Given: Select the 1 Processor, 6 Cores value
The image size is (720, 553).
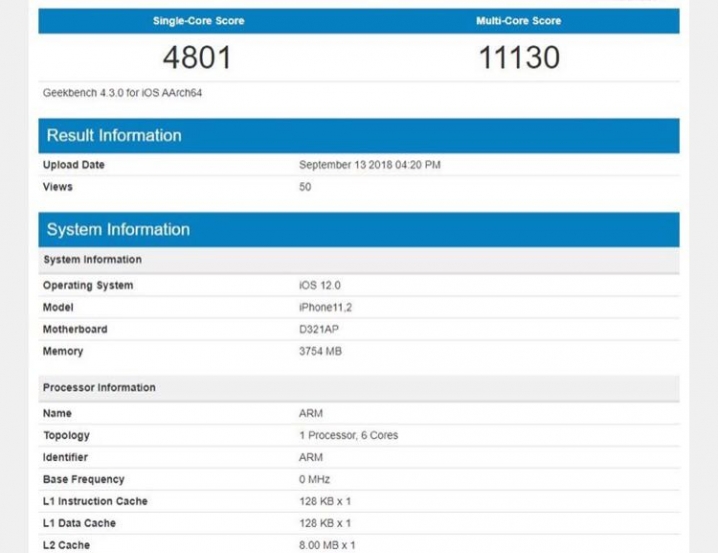Looking at the screenshot, I should 349,435.
